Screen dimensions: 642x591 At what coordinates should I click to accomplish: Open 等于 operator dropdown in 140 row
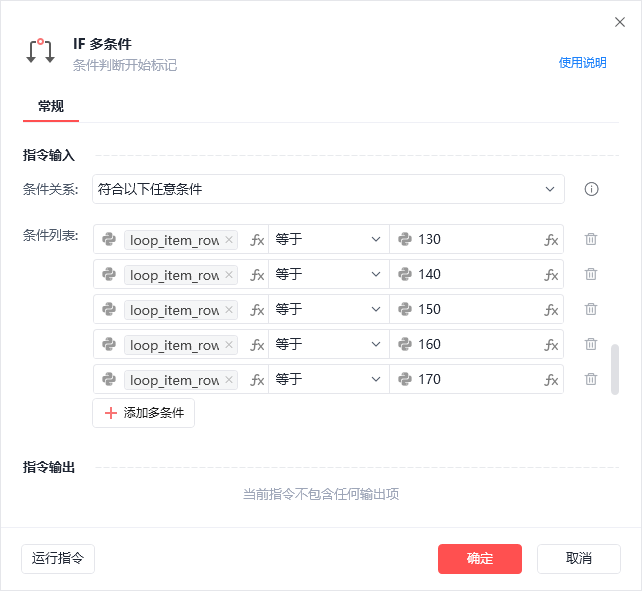(x=329, y=274)
